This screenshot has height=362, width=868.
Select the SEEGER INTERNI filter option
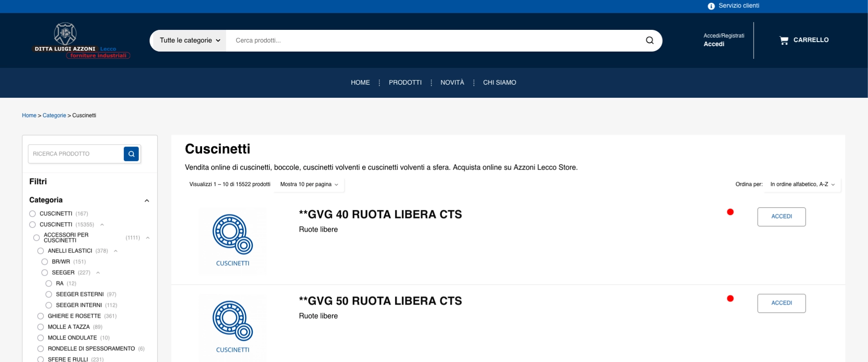point(49,305)
